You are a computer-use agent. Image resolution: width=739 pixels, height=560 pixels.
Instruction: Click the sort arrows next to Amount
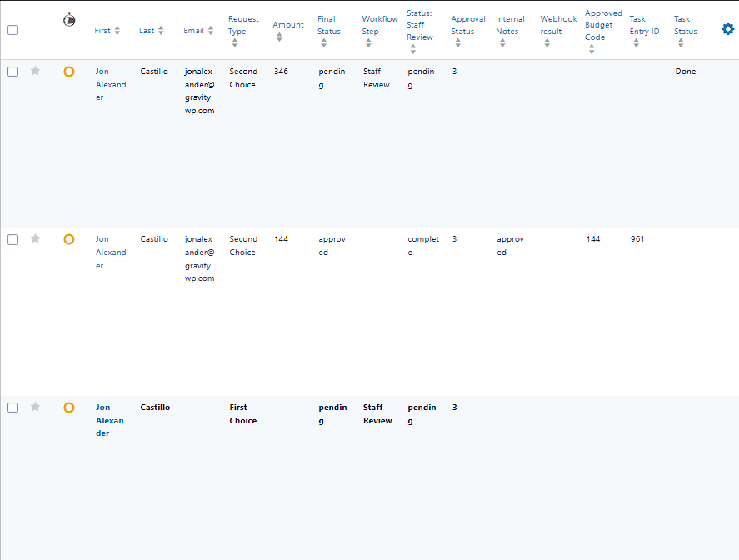tap(279, 36)
